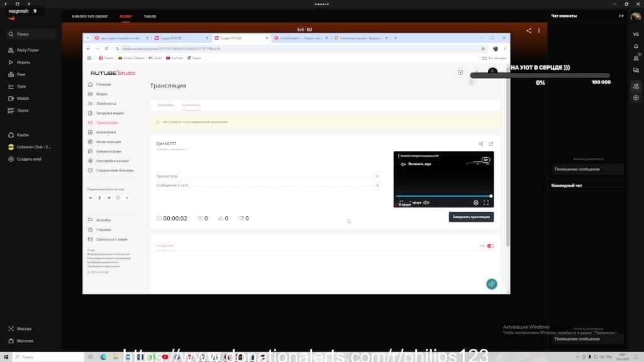Switch to Управление stream tab

(191, 105)
